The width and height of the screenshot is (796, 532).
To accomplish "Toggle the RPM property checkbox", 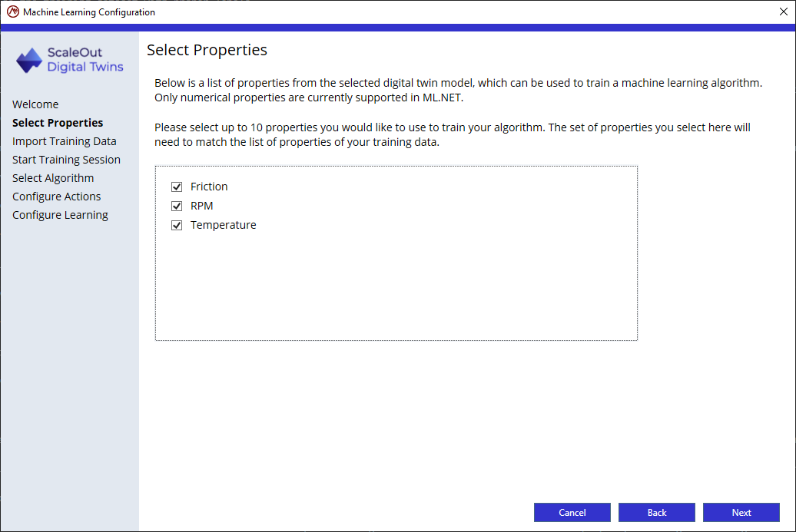I will pyautogui.click(x=177, y=206).
